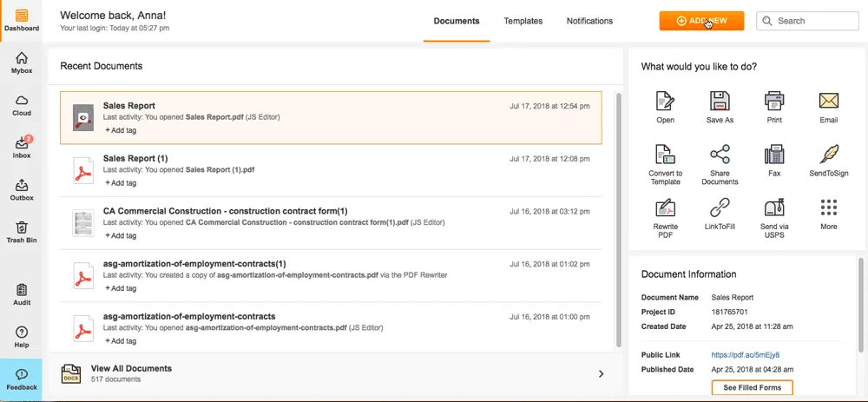The height and width of the screenshot is (402, 868).
Task: Add tag to Sales Report (1)
Action: pos(121,183)
